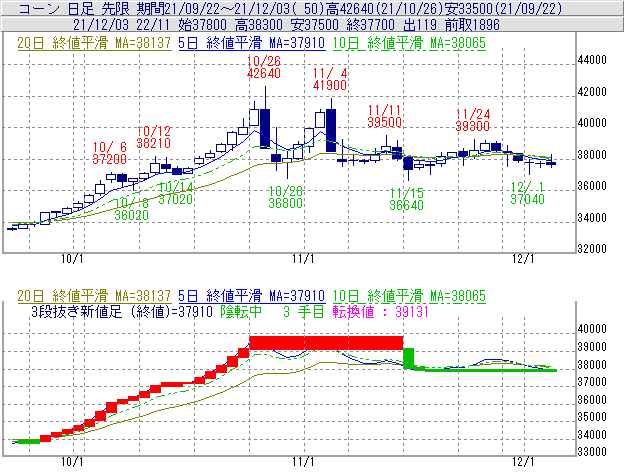Click lower chart 33000 axis label
This screenshot has height=475, width=624.
tap(592, 452)
